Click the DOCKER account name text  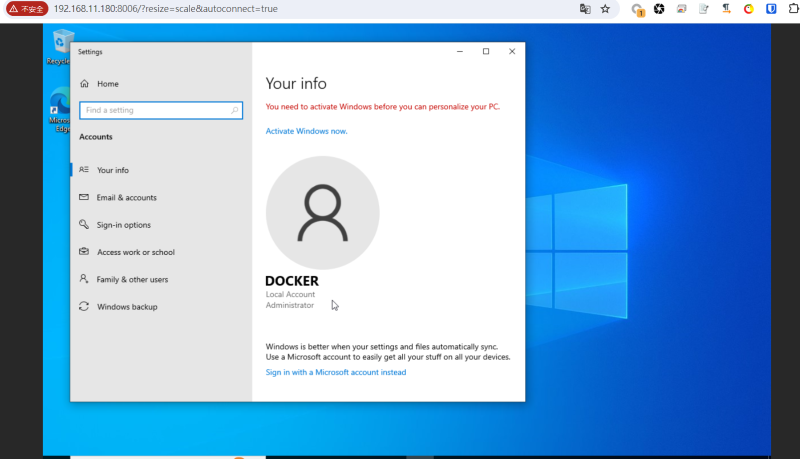click(292, 281)
